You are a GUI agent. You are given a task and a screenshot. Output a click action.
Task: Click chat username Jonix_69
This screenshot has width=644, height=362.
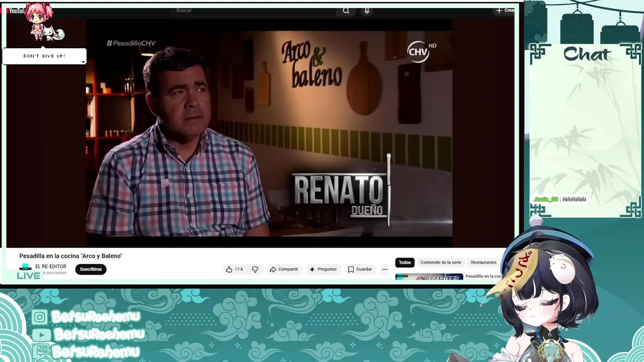click(546, 200)
